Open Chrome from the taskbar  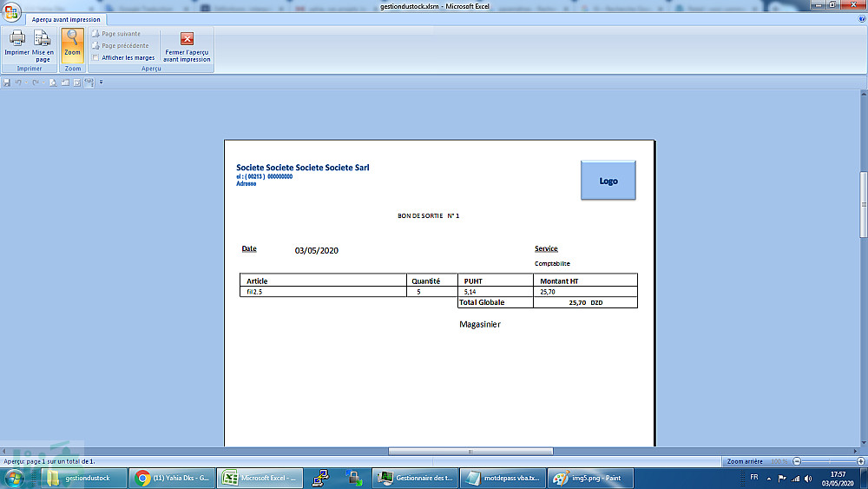coord(172,478)
